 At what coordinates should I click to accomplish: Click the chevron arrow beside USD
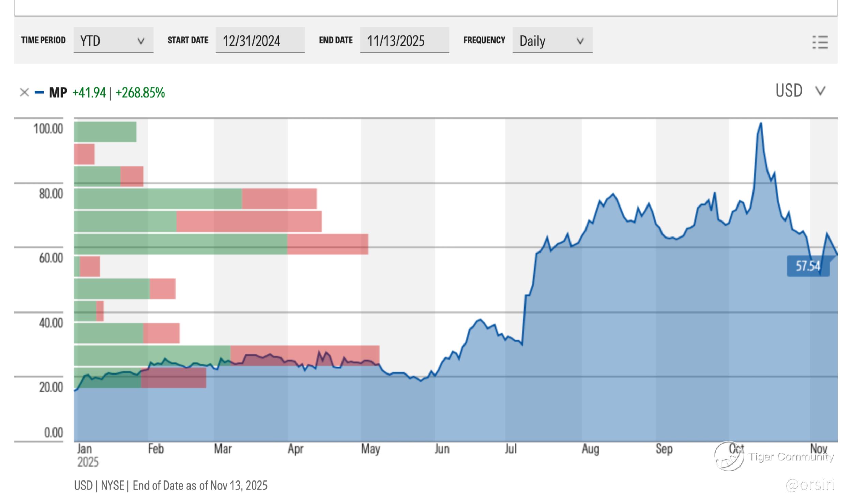click(820, 91)
